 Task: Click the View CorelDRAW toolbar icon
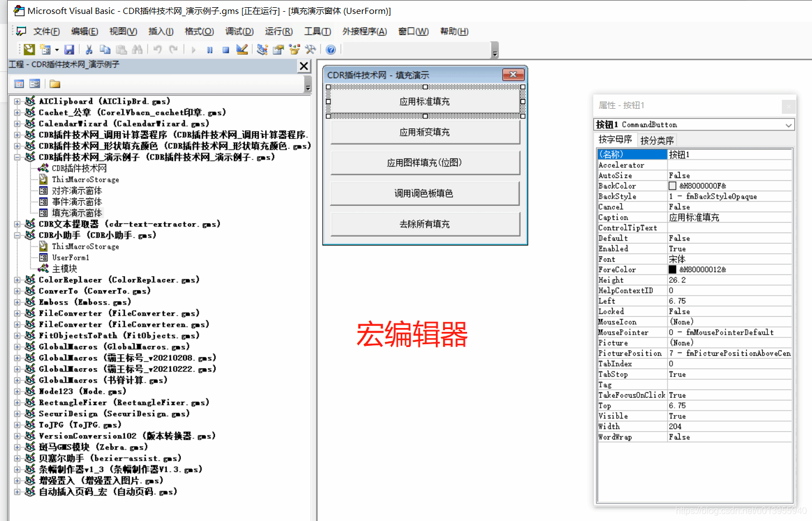coord(28,50)
